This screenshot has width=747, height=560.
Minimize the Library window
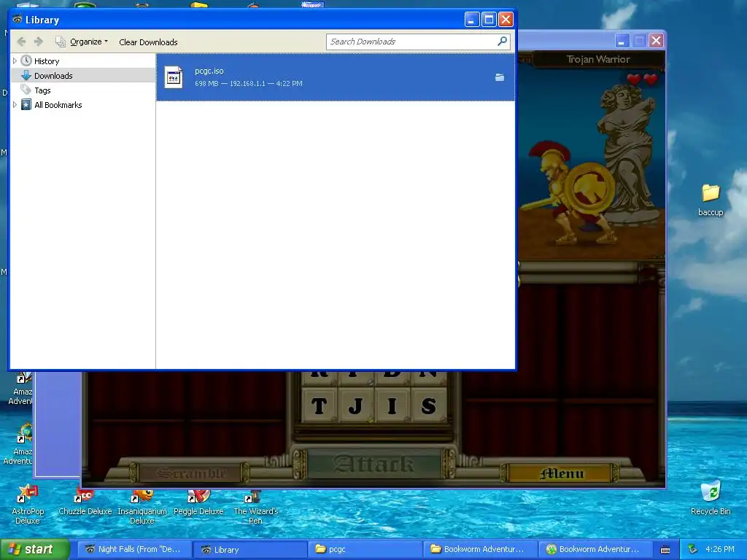click(472, 20)
